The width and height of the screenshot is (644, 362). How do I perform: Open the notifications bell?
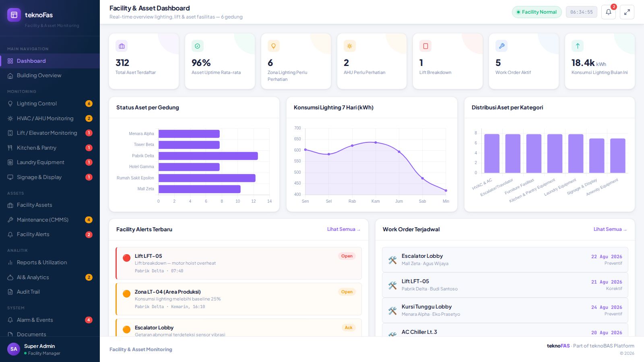coord(609,12)
